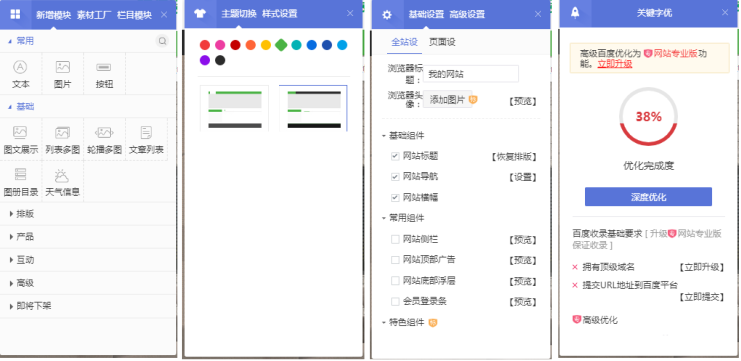Select the 全站设 sub-tab
Viewport: 741px width, 361px height.
click(405, 43)
